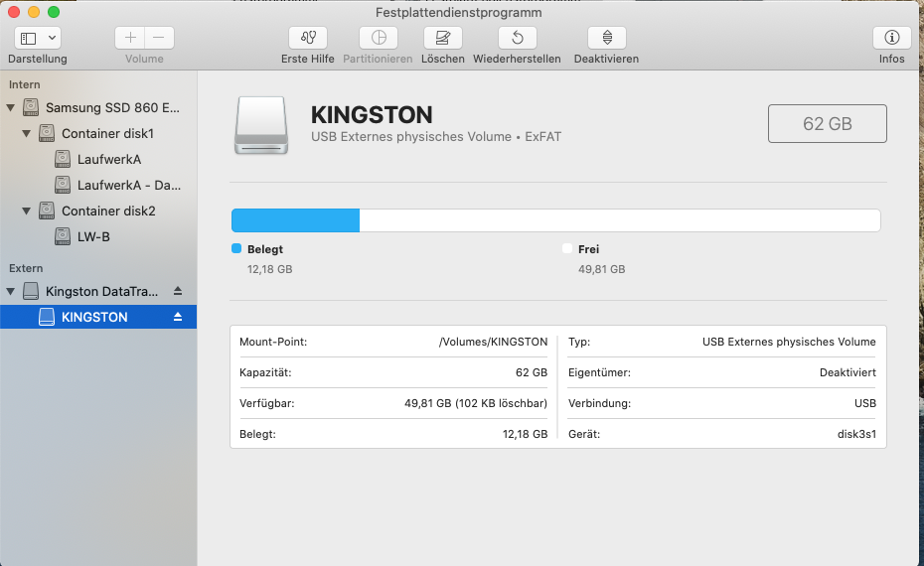
Task: Select the LW-B volume
Action: [93, 236]
